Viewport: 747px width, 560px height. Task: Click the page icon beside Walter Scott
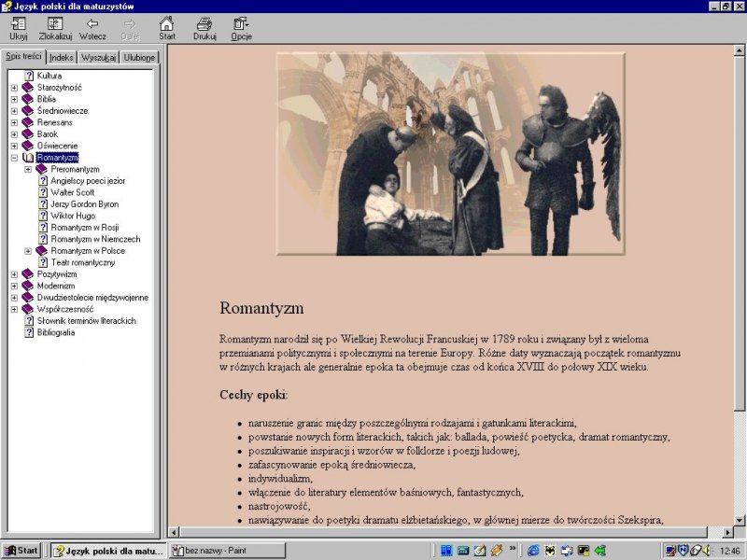(43, 192)
